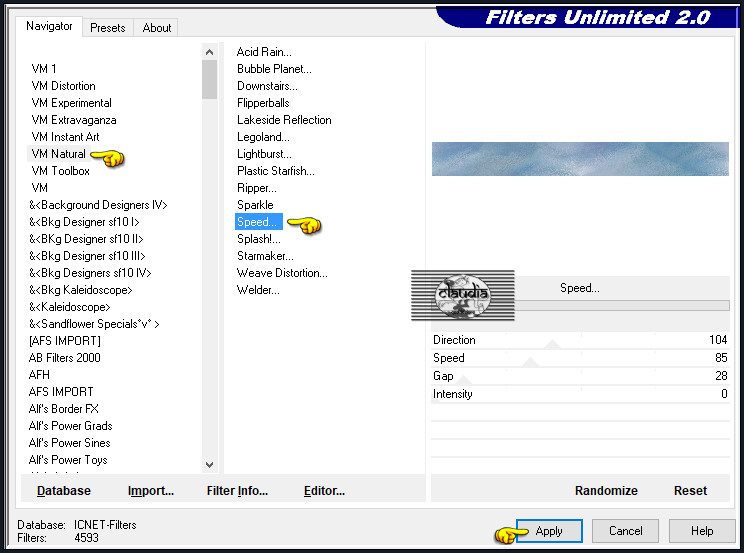Select &<Background Designers IV> category
The image size is (744, 553).
pyautogui.click(x=98, y=205)
